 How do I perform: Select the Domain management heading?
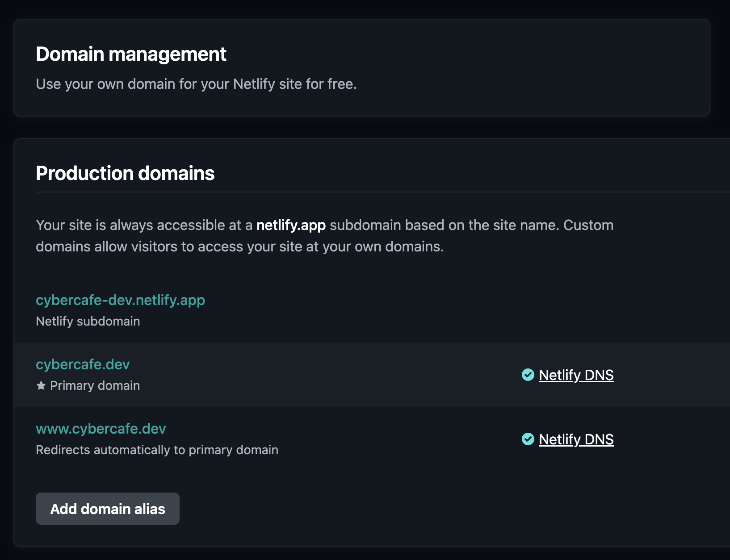(131, 54)
